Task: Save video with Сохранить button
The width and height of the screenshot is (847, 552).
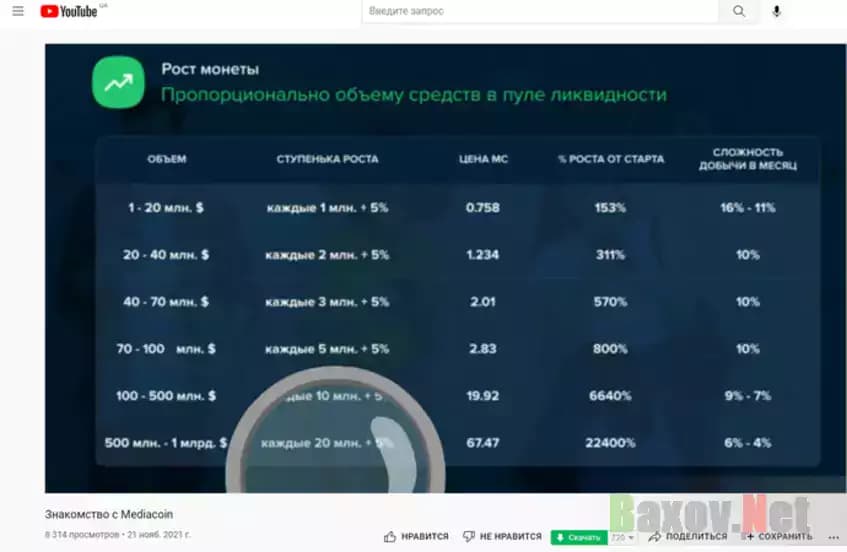Action: click(x=778, y=536)
